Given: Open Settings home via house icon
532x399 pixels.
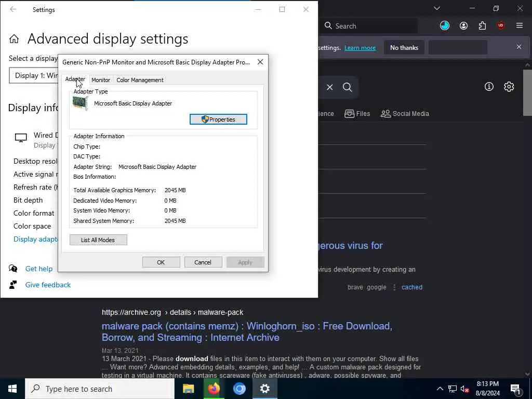Looking at the screenshot, I should (x=14, y=39).
